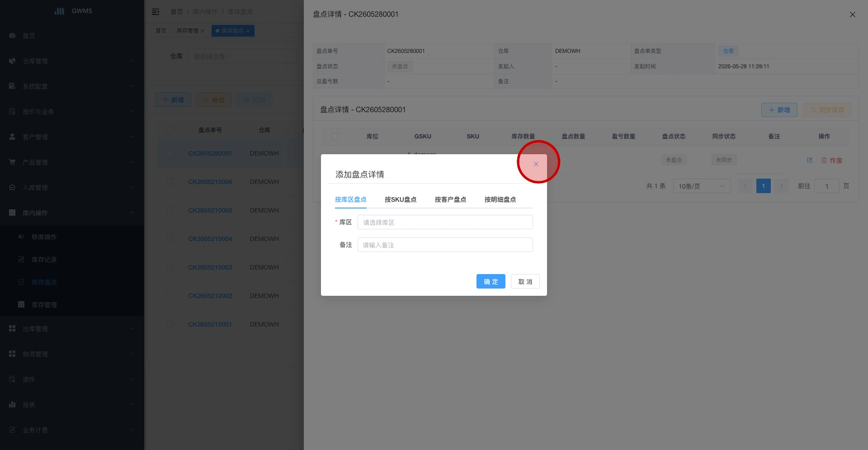Expand 客户管理 menu chevron

click(132, 137)
